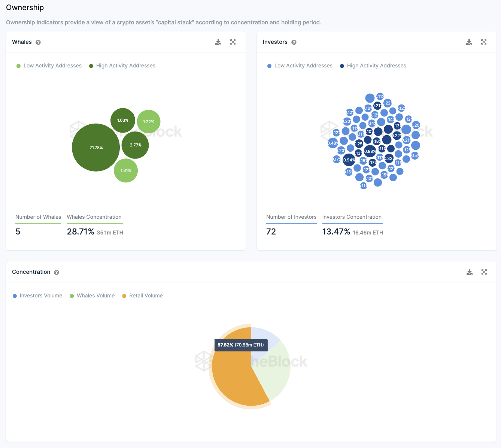Toggle Low Activity Addresses in Whales legend
The width and height of the screenshot is (501, 448).
tap(49, 66)
